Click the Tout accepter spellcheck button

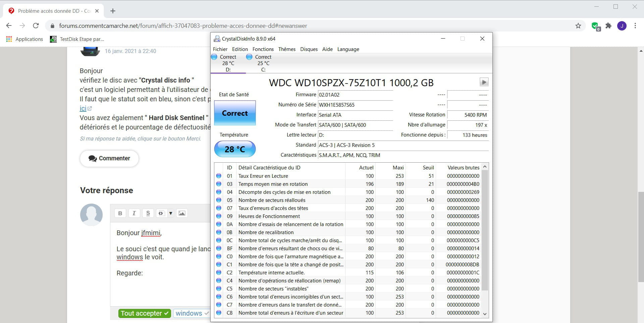(145, 313)
